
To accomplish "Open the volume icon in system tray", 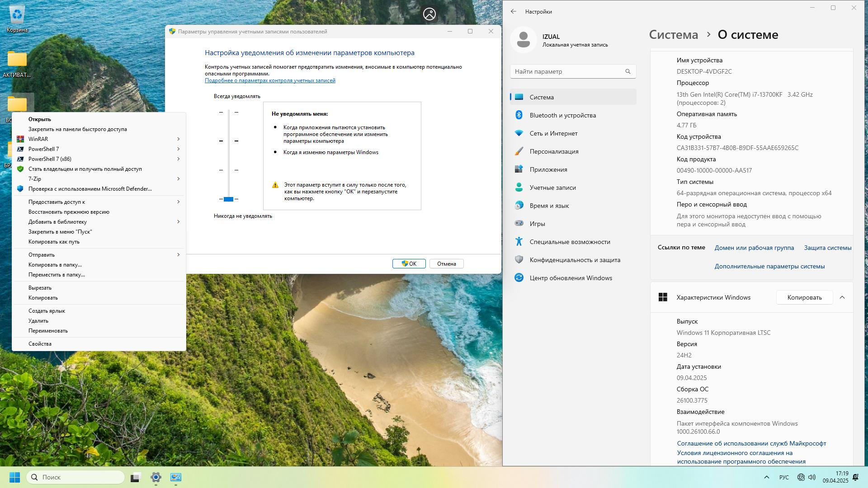I will click(x=812, y=477).
